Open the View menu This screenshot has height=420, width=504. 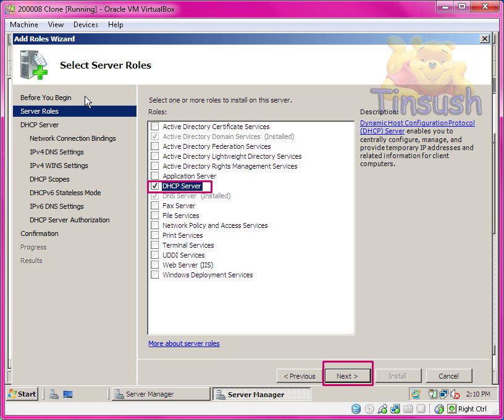tap(56, 25)
